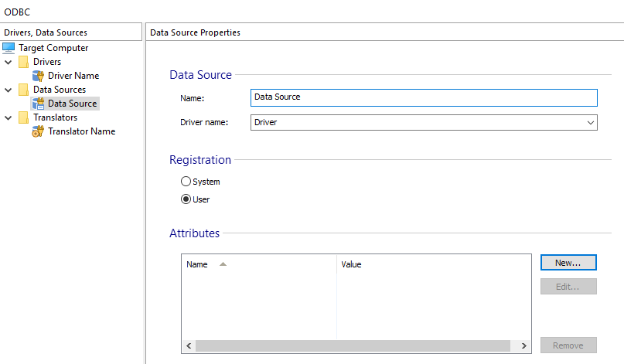
Task: Select the Data Sources tree label
Action: click(x=60, y=90)
